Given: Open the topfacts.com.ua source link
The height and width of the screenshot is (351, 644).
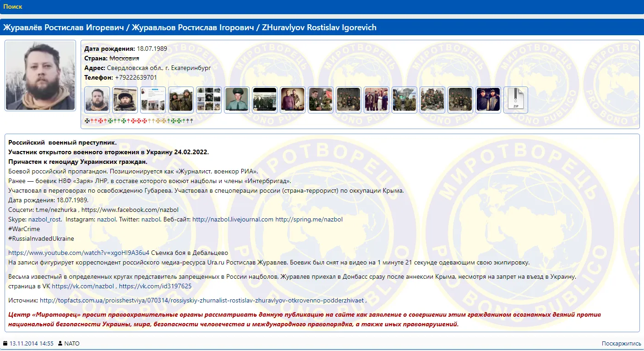Looking at the screenshot, I should [x=202, y=301].
